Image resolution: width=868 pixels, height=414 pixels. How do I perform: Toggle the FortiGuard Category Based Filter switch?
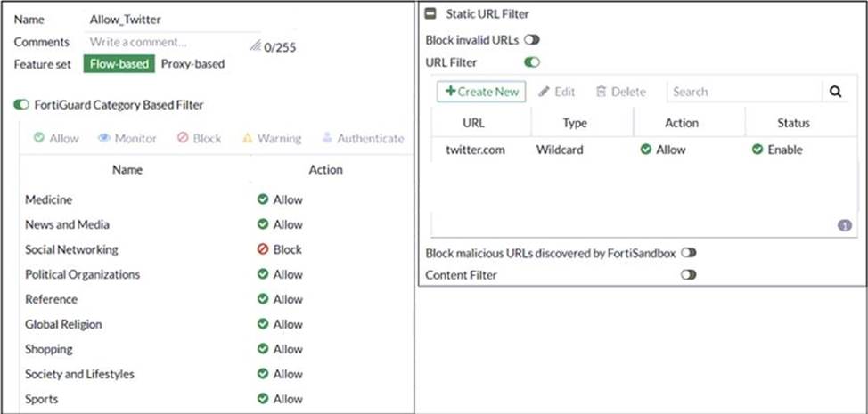click(x=21, y=105)
